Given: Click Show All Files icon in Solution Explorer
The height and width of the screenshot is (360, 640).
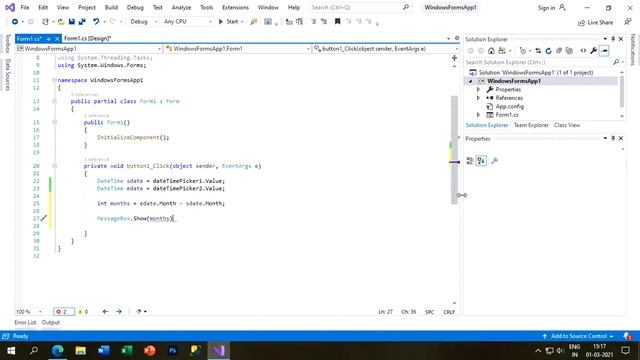Looking at the screenshot, I should 569,51.
